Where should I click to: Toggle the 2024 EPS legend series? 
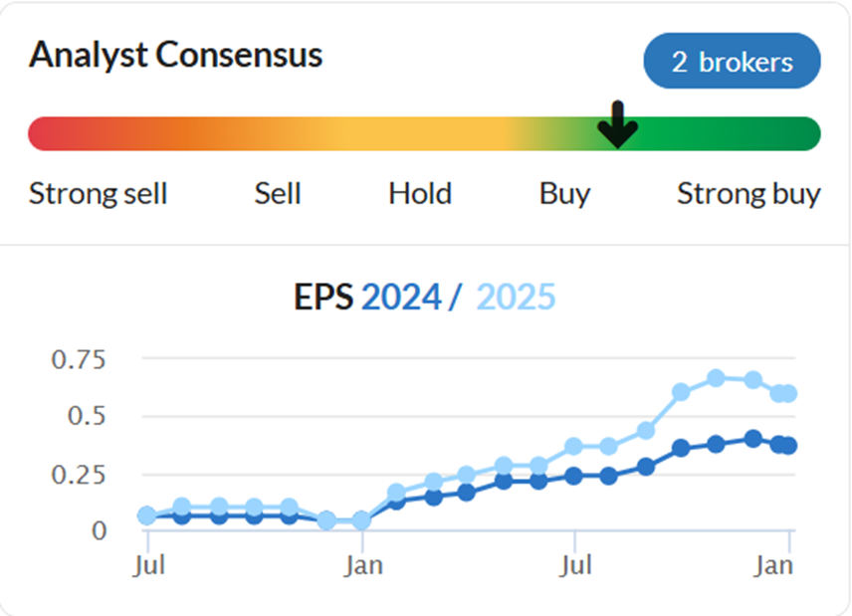tap(400, 297)
